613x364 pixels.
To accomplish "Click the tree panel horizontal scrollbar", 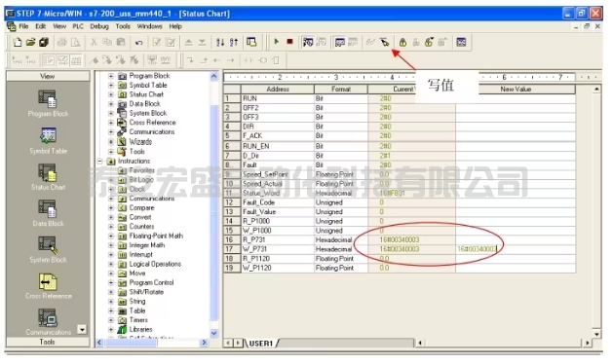I will [x=152, y=343].
